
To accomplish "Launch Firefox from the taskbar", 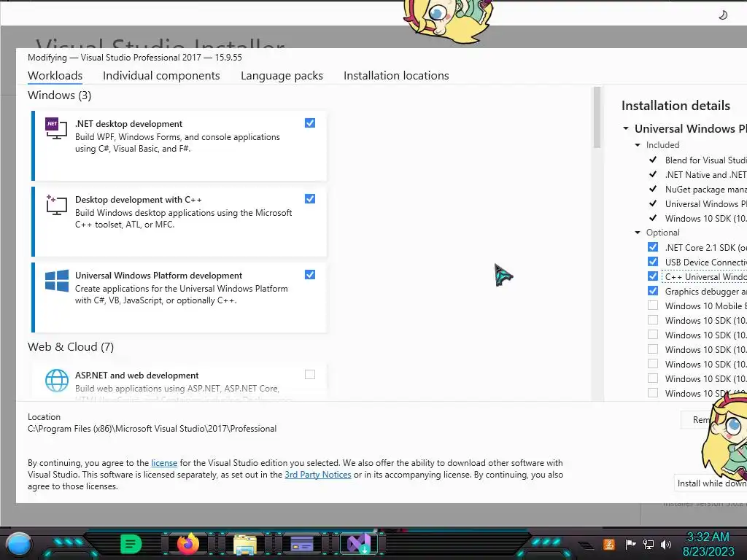I will coord(187,544).
